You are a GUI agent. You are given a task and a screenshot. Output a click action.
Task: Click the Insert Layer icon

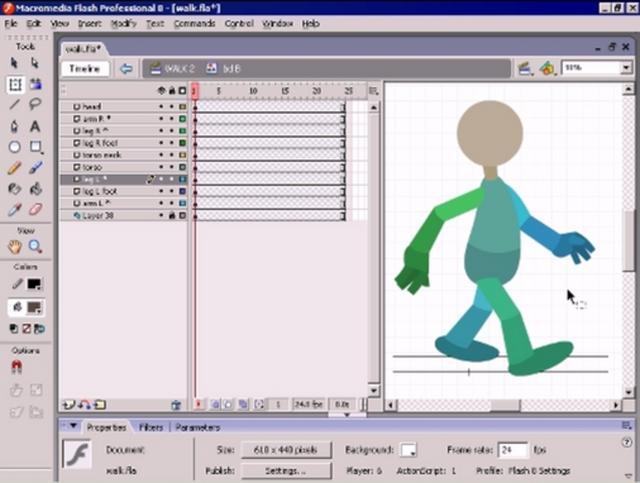pyautogui.click(x=69, y=405)
